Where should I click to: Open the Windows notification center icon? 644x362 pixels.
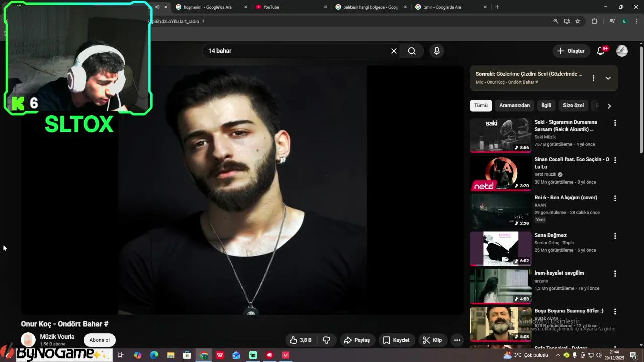pyautogui.click(x=633, y=355)
